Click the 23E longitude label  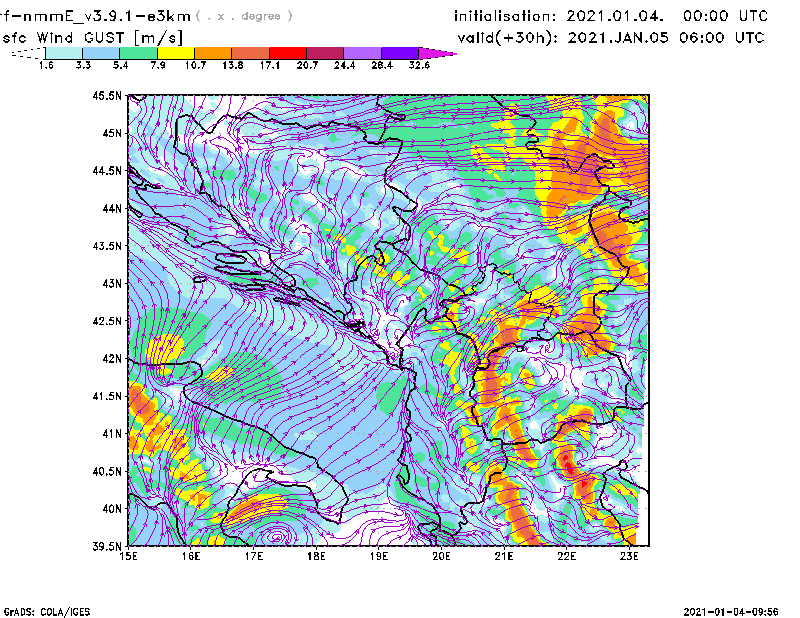[x=629, y=556]
